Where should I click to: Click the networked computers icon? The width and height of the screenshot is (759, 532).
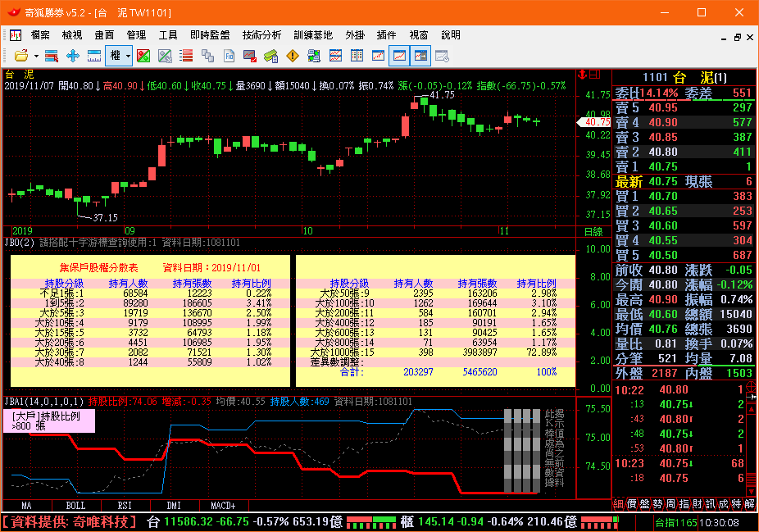(x=314, y=56)
